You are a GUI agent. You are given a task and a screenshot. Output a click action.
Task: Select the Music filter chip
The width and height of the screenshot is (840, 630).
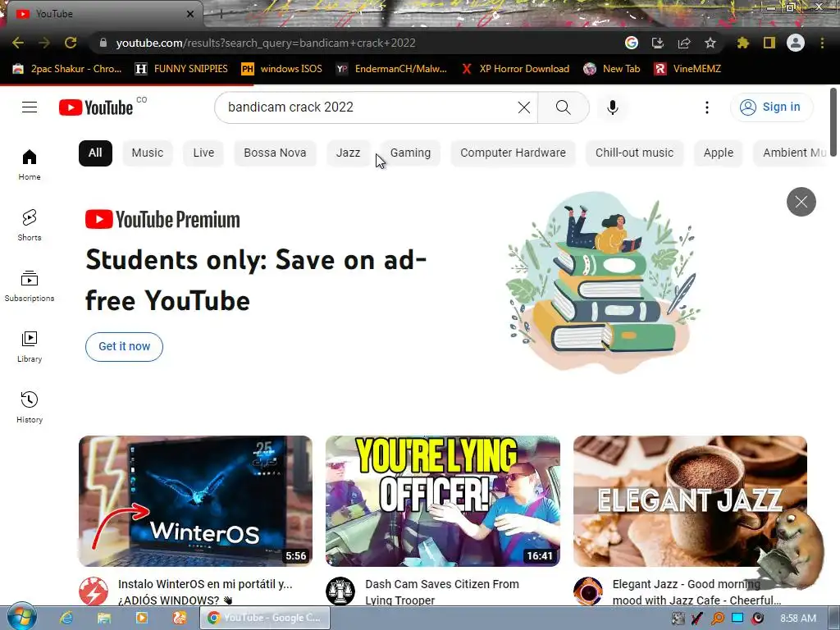click(148, 153)
